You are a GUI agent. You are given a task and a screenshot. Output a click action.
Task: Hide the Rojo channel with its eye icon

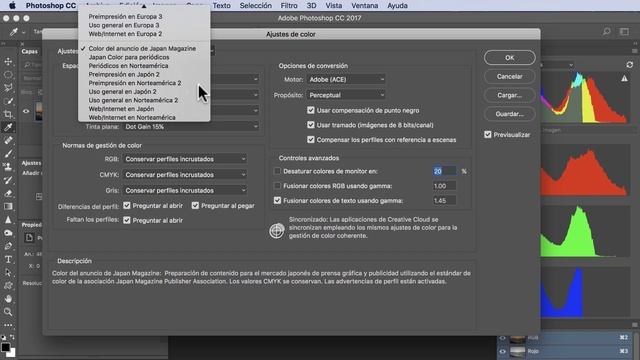coord(503,351)
